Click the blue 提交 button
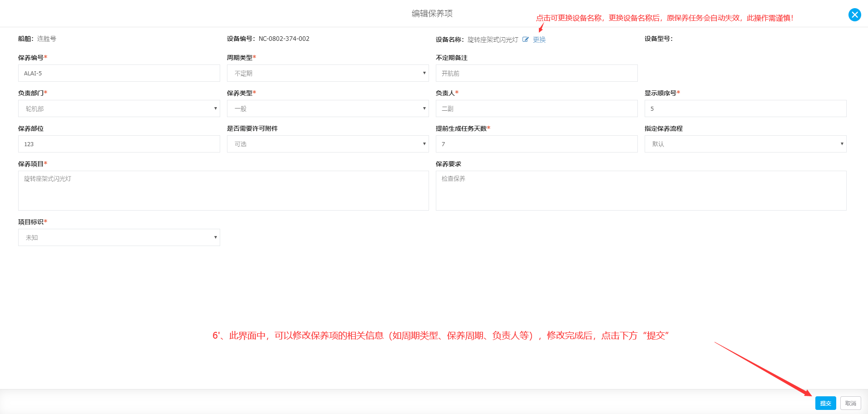 click(825, 403)
